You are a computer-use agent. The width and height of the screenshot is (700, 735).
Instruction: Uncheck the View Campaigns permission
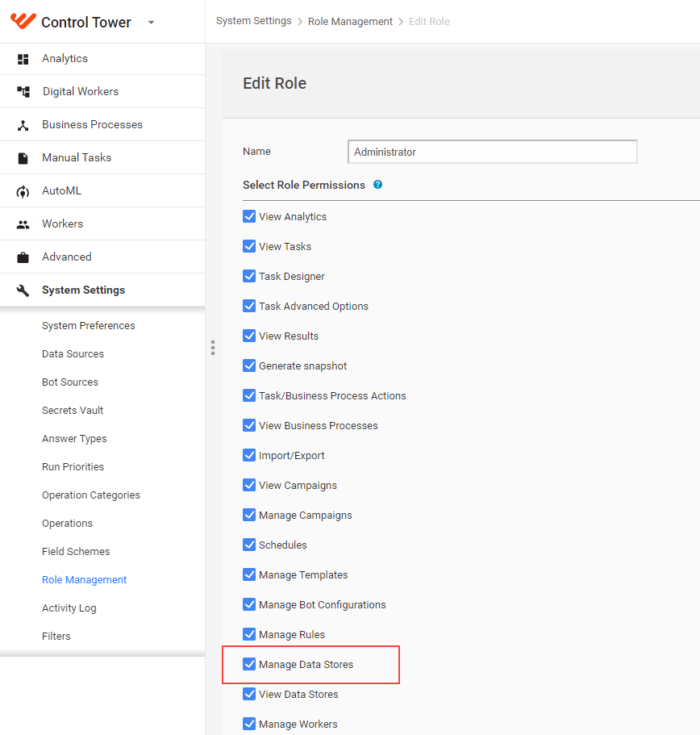[x=249, y=485]
